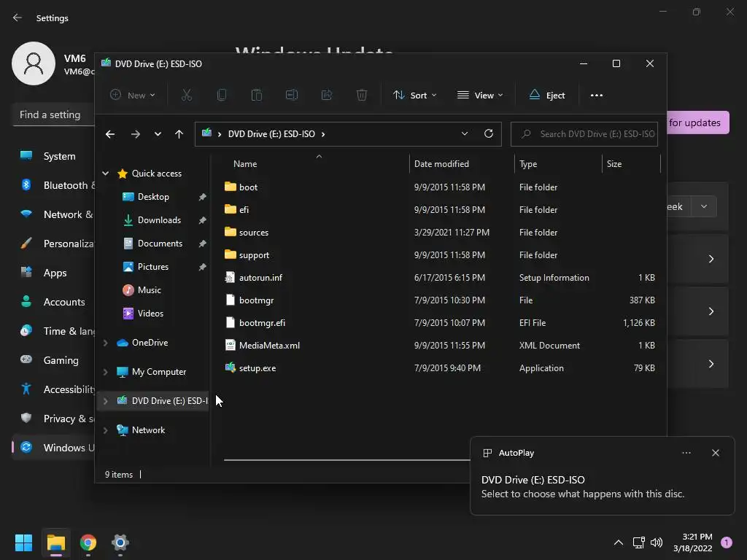The width and height of the screenshot is (747, 560).
Task: Open recent locations dropdown arrow
Action: coord(158,134)
